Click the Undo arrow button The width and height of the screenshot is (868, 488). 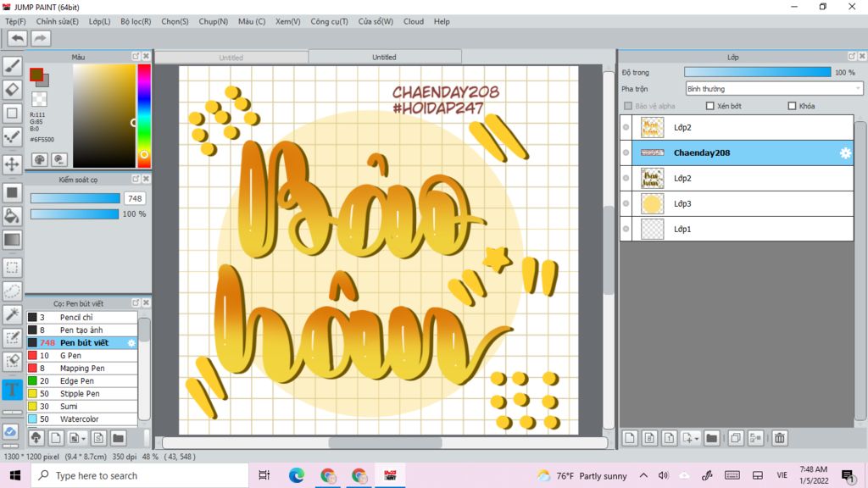(x=18, y=38)
